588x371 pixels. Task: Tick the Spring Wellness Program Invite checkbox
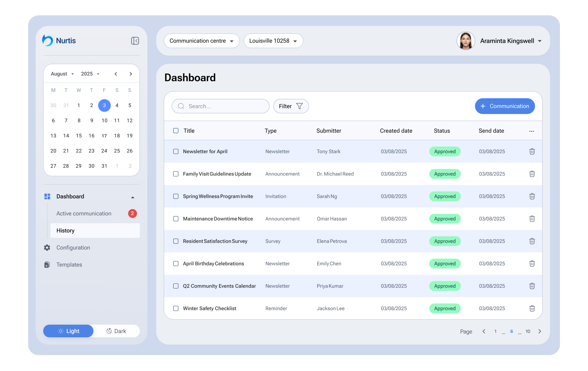tap(176, 196)
